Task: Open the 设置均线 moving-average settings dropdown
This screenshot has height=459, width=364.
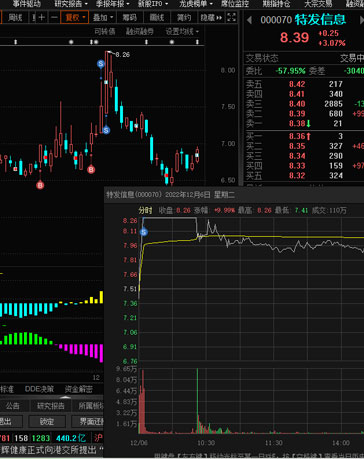Action: point(182,32)
